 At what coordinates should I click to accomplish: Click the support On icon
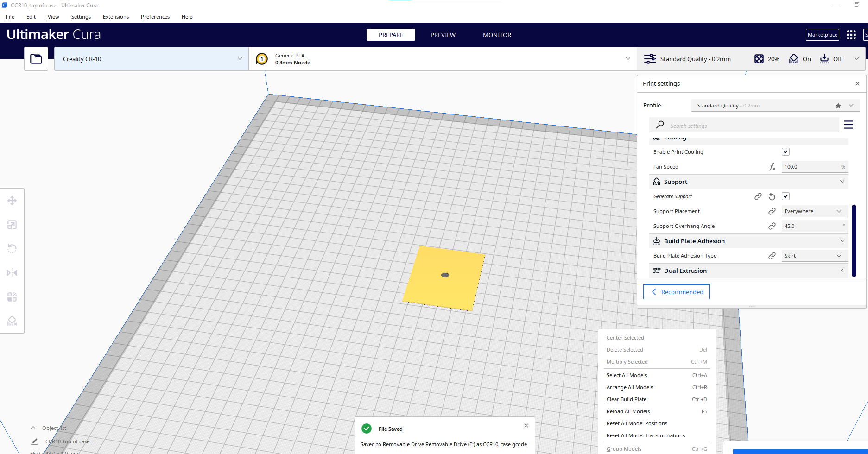[x=794, y=59]
